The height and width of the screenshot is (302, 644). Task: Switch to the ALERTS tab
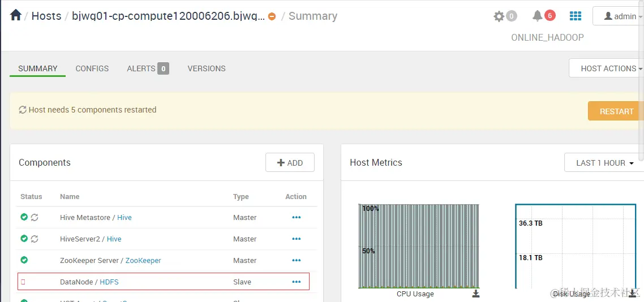click(x=141, y=68)
